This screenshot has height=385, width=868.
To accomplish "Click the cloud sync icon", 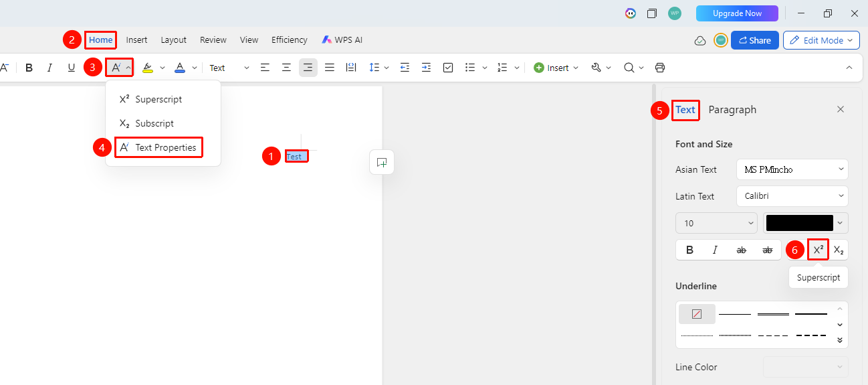I will [x=700, y=40].
